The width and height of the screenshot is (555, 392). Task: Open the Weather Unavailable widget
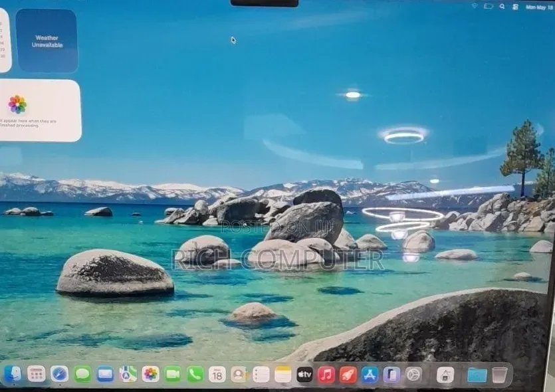click(47, 41)
